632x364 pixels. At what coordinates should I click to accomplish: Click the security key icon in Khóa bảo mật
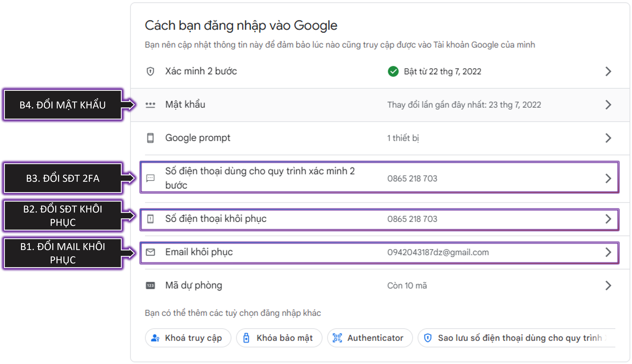click(246, 338)
